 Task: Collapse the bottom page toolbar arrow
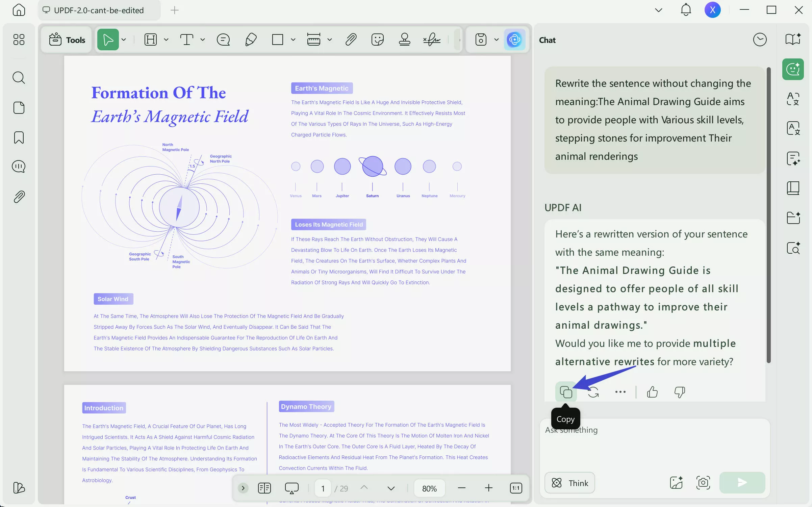point(243,488)
